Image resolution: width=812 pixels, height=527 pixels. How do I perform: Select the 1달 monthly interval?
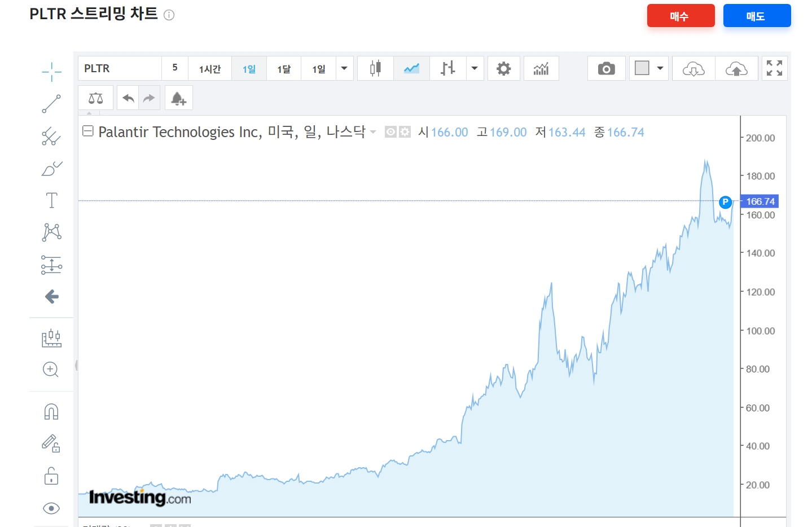click(x=284, y=68)
